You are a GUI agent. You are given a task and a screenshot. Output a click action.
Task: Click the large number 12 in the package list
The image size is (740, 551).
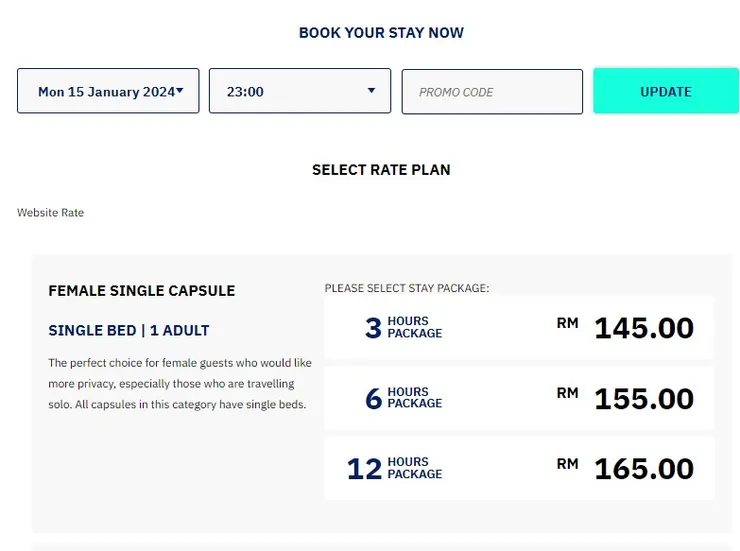pos(364,468)
